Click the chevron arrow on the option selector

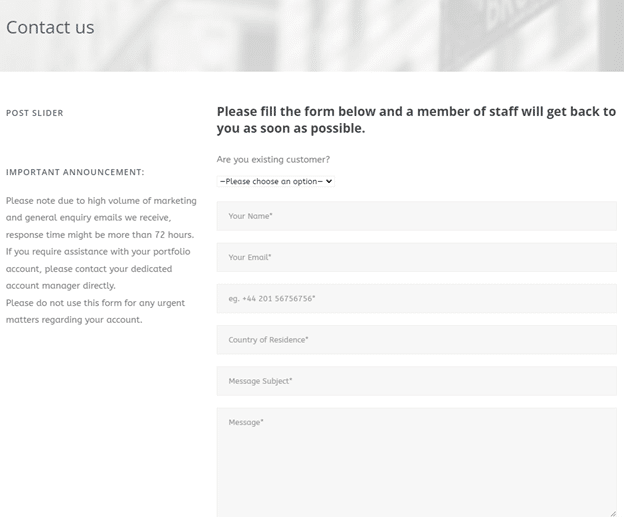click(x=328, y=181)
